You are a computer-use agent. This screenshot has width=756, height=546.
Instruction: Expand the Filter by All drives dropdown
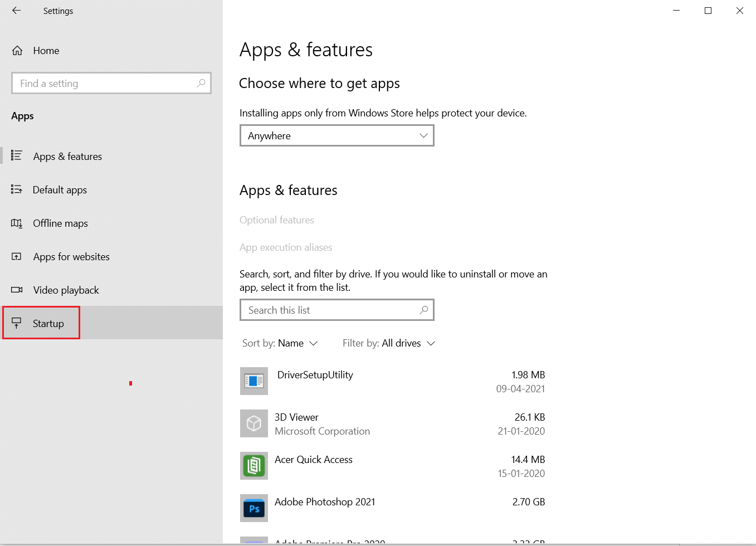(x=389, y=343)
